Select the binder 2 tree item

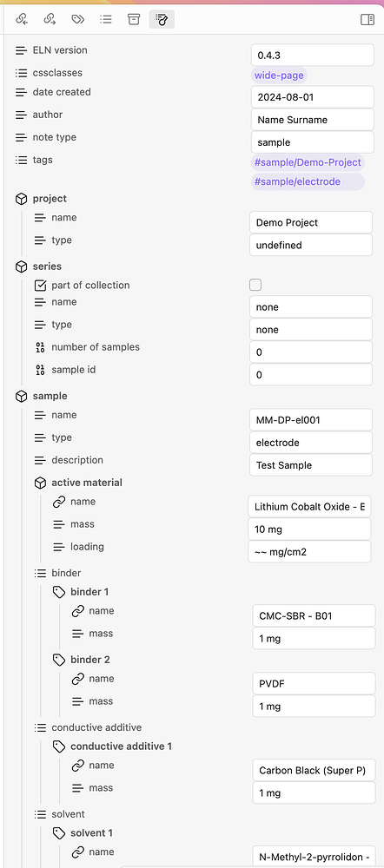(x=89, y=660)
